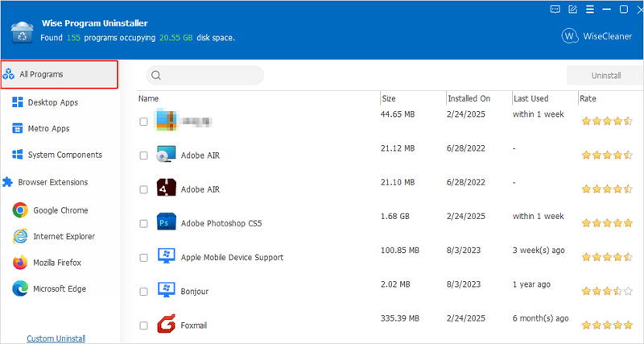This screenshot has width=644, height=344.
Task: Sort by Installed On column header
Action: (469, 98)
